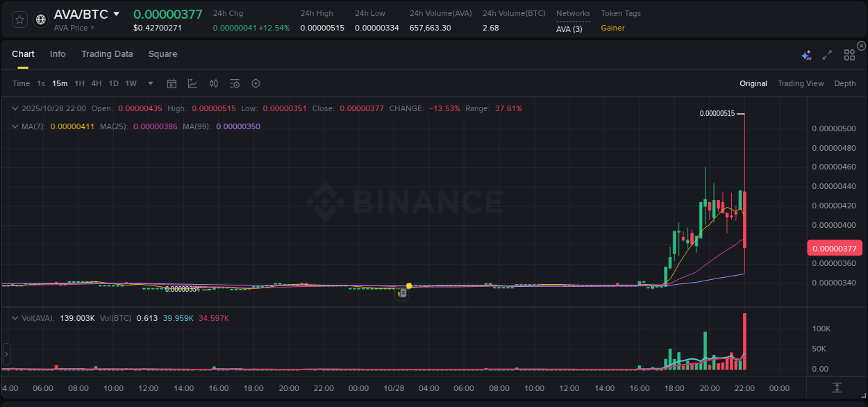Image resolution: width=868 pixels, height=407 pixels.
Task: Click the favorite star beside AVA/BTC
Action: tap(19, 19)
